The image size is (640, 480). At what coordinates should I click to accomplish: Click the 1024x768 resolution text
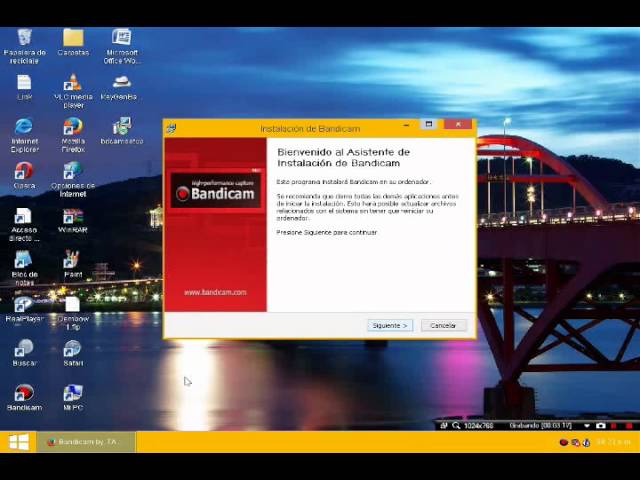pos(478,426)
